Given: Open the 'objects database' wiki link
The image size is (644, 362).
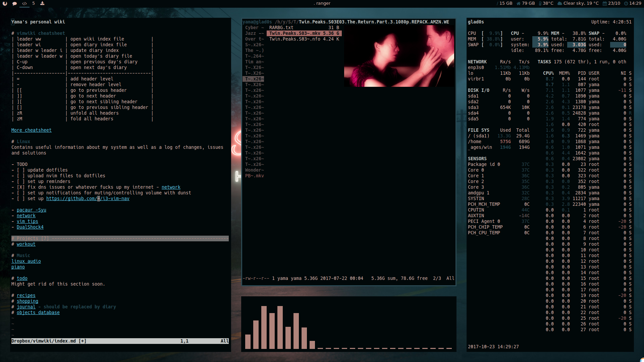Looking at the screenshot, I should pyautogui.click(x=38, y=312).
